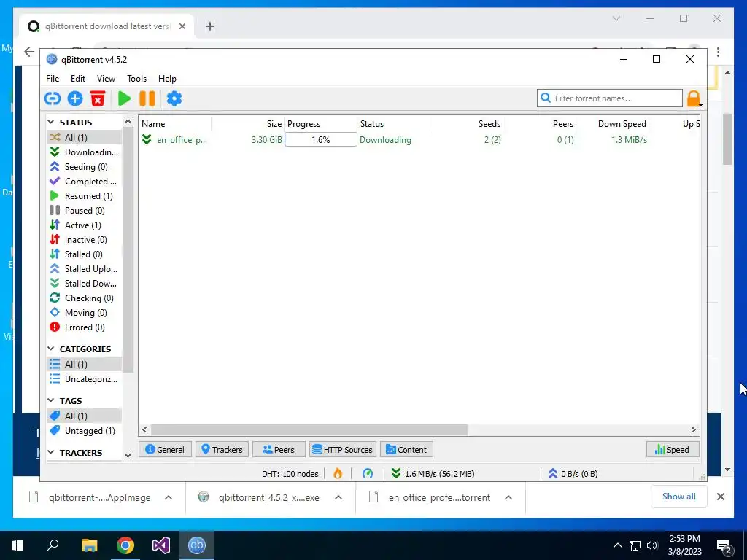Viewport: 747px width, 560px height.
Task: Open menu for qbittorrent_4.5.2 exe download
Action: pos(338,497)
